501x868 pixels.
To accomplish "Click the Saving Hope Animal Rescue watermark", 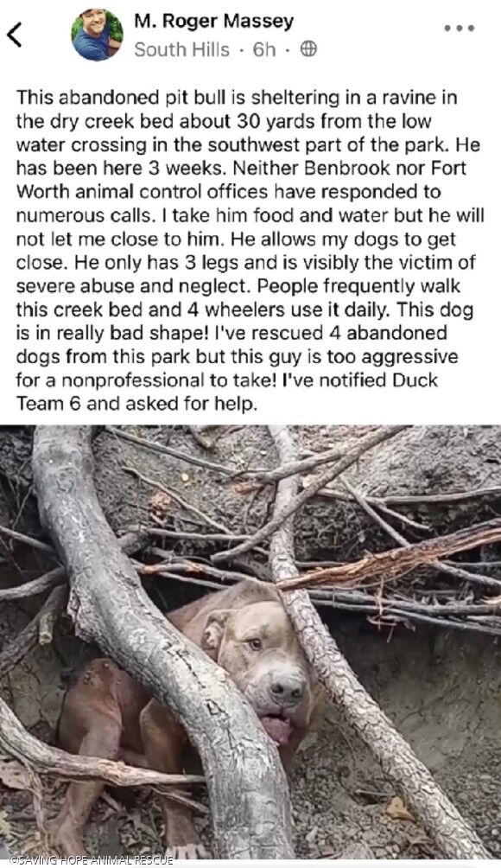I will click(x=91, y=860).
